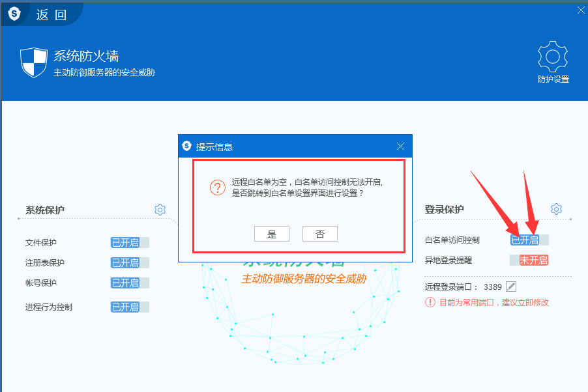The height and width of the screenshot is (392, 588).
Task: Toggle the 文件保护 switch
Action: 130,243
